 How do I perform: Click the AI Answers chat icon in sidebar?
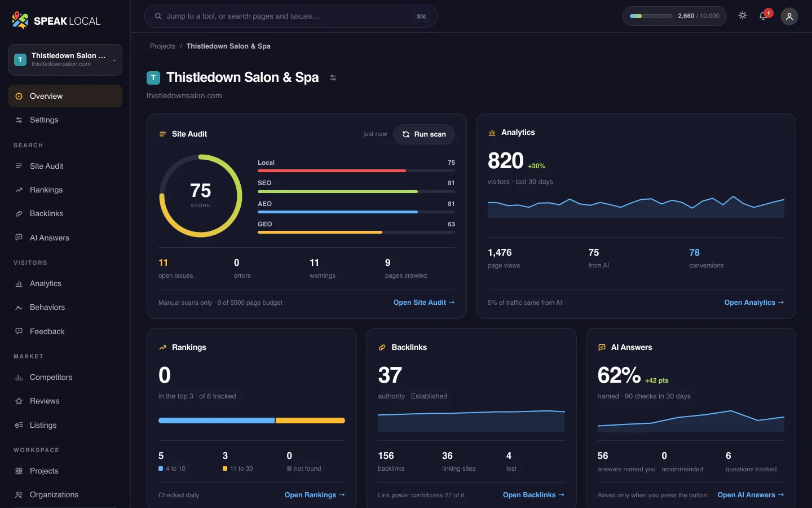point(19,238)
